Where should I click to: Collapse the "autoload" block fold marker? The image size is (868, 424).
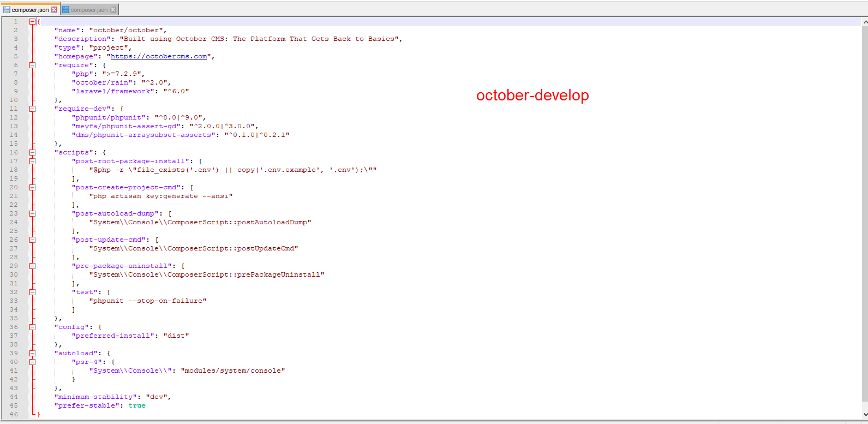32,353
